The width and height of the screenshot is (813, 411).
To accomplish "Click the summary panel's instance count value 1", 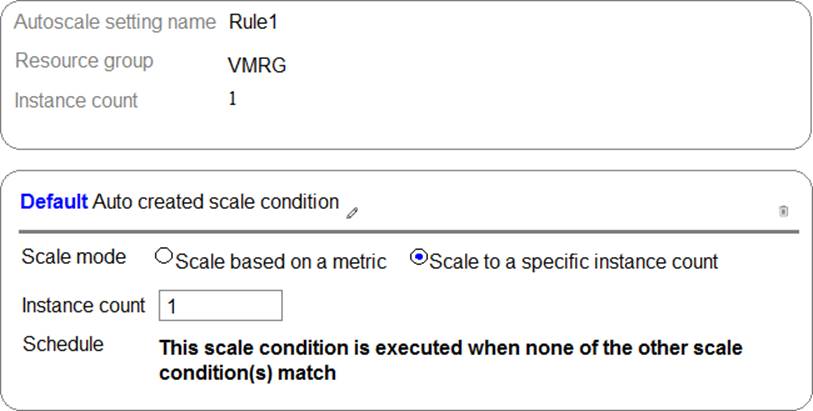I will pyautogui.click(x=233, y=98).
